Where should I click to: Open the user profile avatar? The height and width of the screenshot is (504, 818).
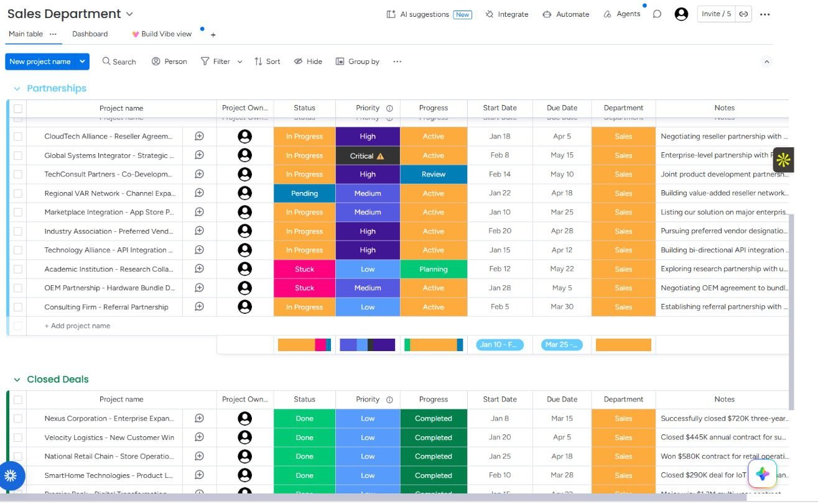[682, 14]
